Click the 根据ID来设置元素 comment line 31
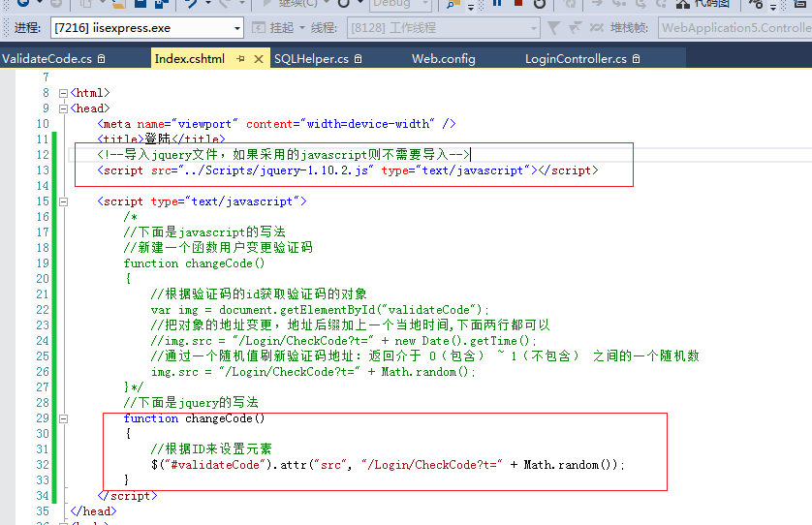Screen dimensions: 812x525 click(x=211, y=448)
